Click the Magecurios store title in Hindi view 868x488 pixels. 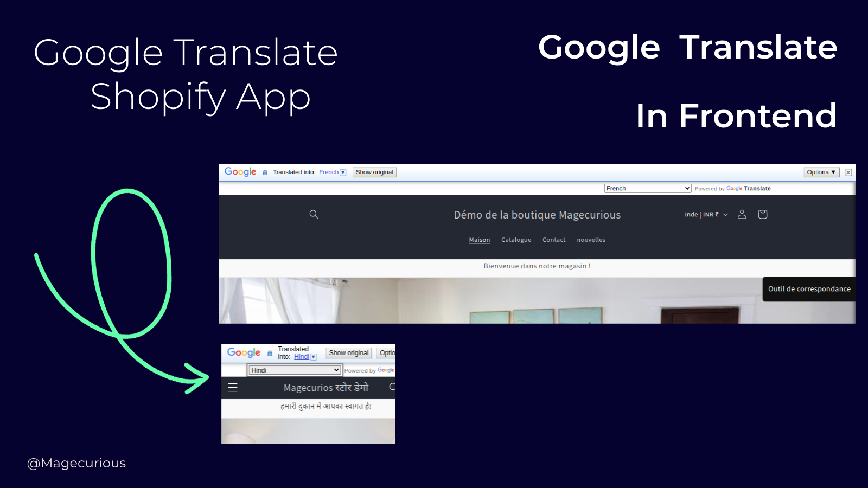(325, 387)
